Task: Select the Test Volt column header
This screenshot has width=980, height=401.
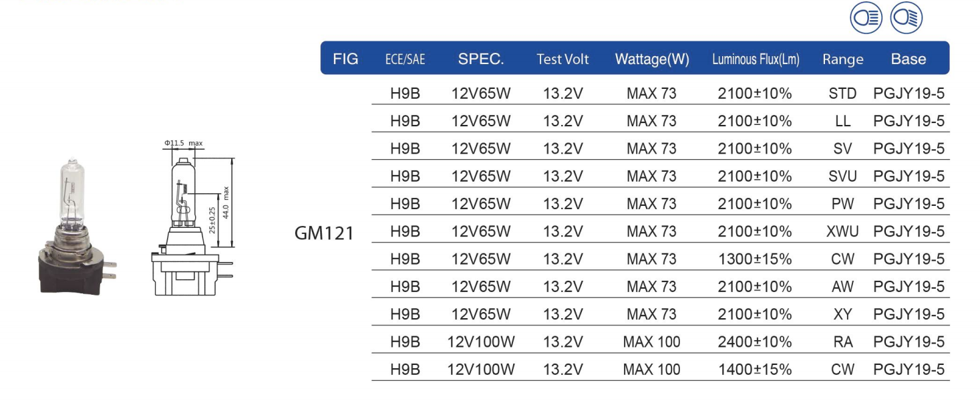Action: tap(562, 59)
